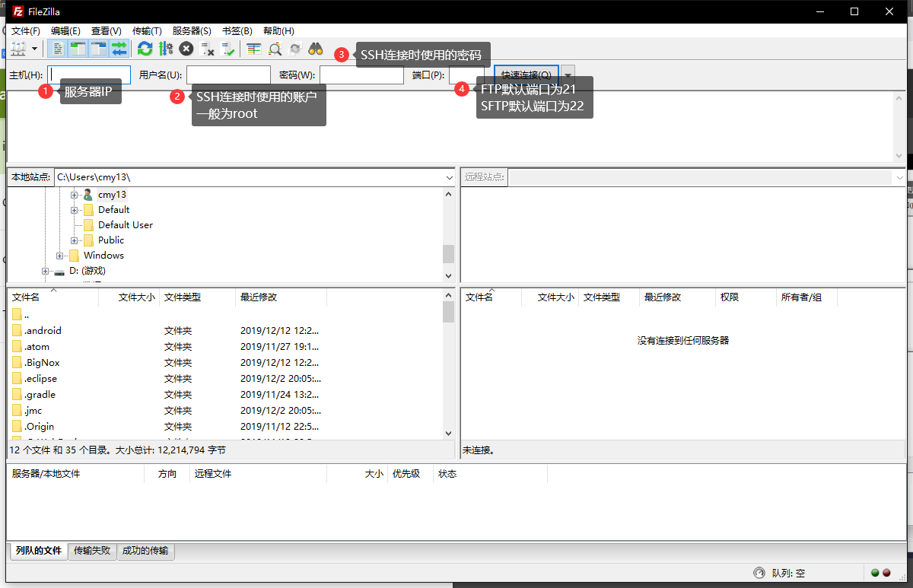
Task: Focus the 用户名(U) username field
Action: [228, 75]
